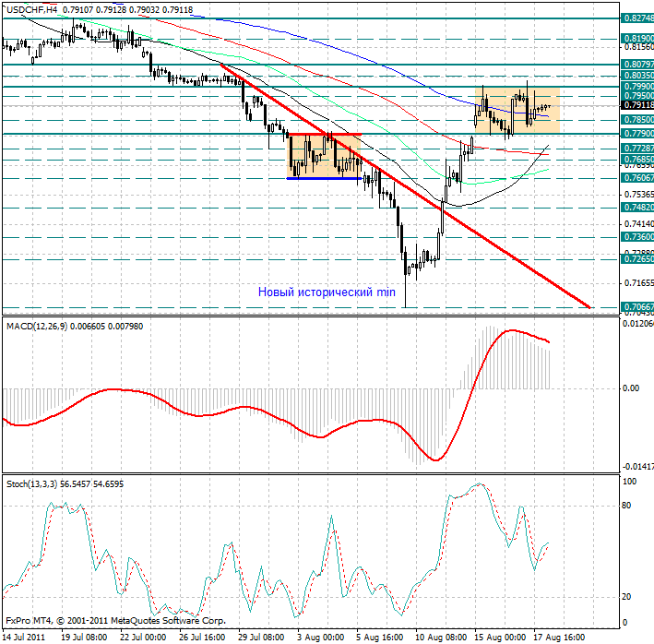Click the 0.7728 price level label
The image size is (654, 644).
pyautogui.click(x=637, y=148)
